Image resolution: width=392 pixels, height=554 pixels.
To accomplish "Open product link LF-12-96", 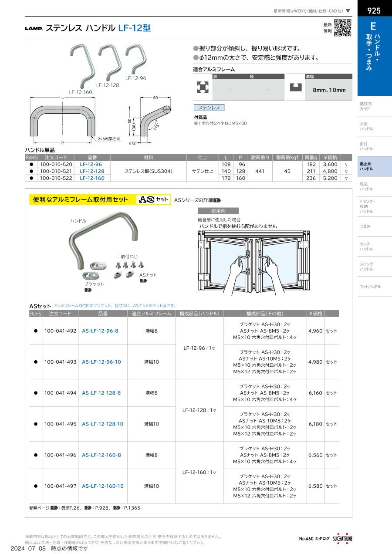I will tap(91, 164).
